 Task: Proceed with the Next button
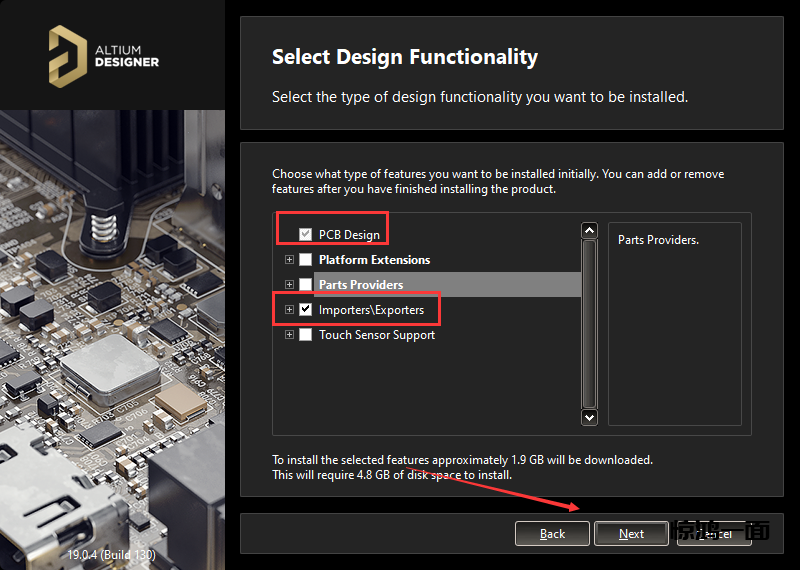tap(631, 534)
